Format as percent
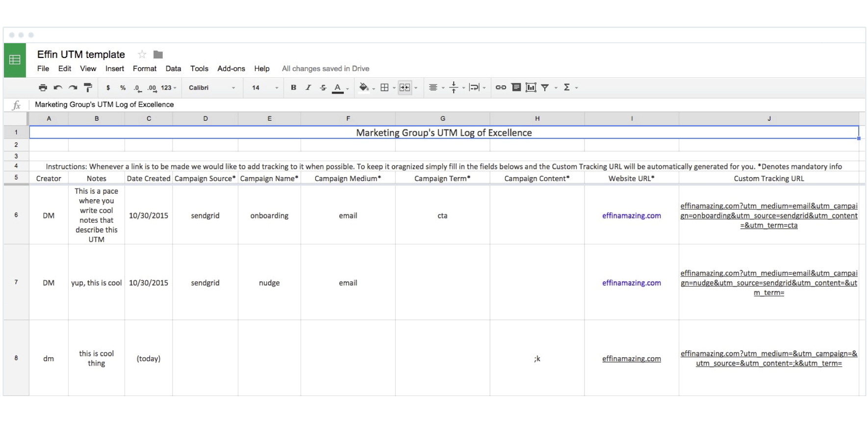The image size is (868, 422). point(123,88)
